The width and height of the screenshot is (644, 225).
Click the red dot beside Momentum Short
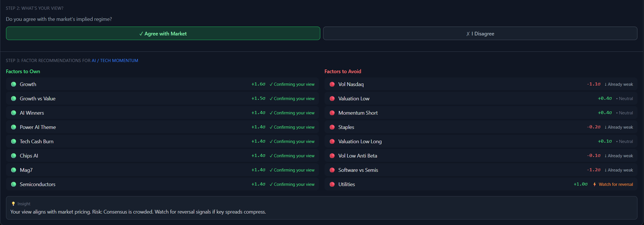[332, 113]
